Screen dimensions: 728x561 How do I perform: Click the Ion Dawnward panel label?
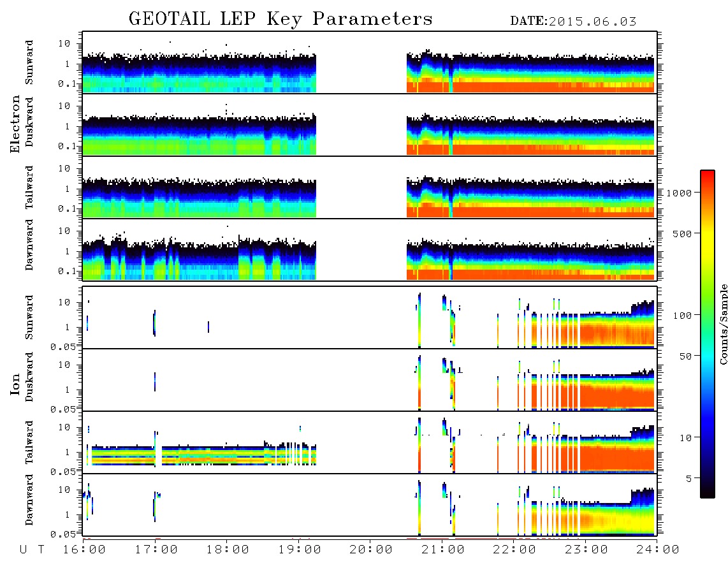pos(29,500)
